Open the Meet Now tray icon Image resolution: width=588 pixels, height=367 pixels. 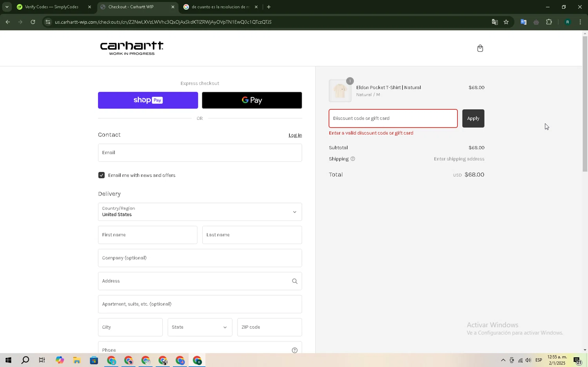pos(512,360)
